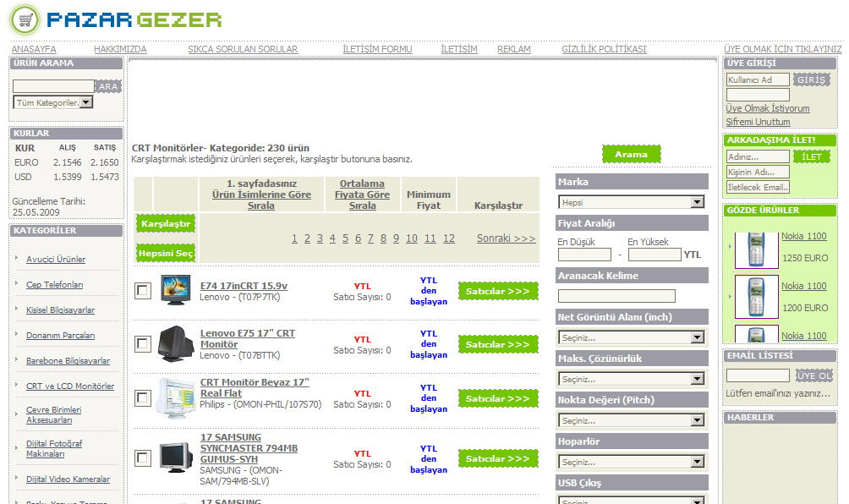Click the En Yüksek price field
This screenshot has height=504, width=849.
655,255
